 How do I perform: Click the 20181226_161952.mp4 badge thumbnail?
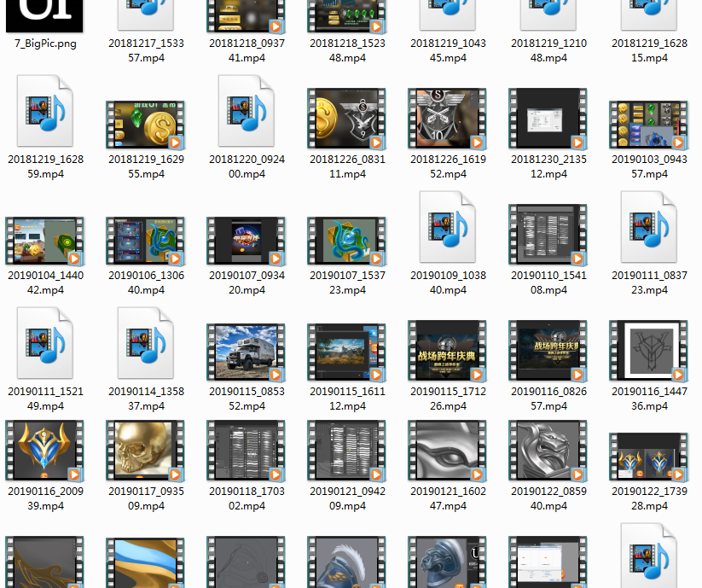pos(447,119)
